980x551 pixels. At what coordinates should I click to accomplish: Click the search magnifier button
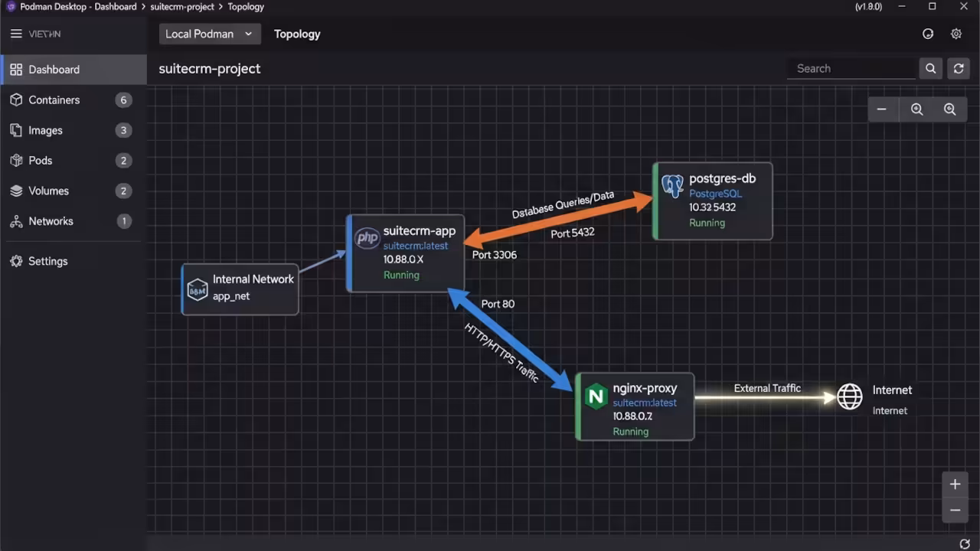pos(930,68)
